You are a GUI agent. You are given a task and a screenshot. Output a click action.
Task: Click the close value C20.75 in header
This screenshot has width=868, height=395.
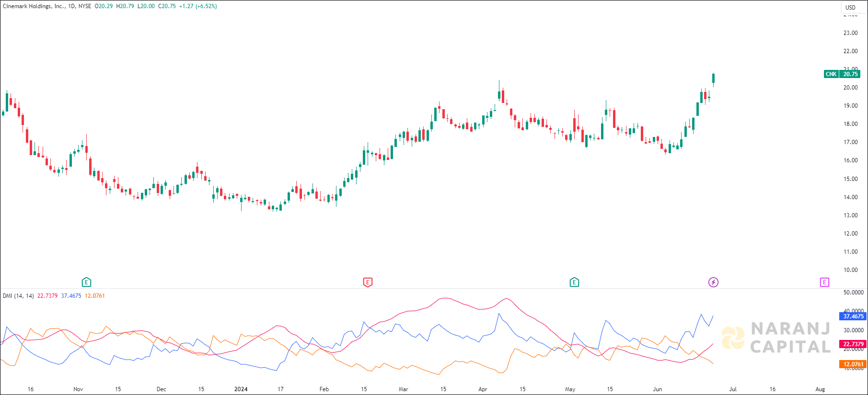pyautogui.click(x=167, y=6)
